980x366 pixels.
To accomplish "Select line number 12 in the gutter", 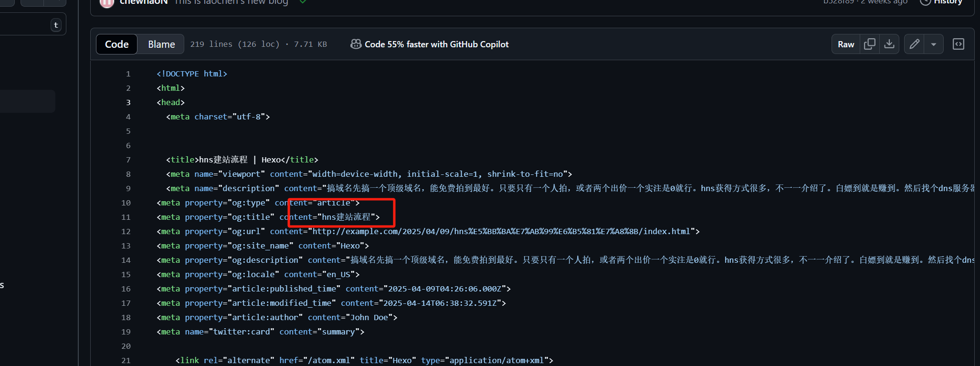I will (x=126, y=231).
